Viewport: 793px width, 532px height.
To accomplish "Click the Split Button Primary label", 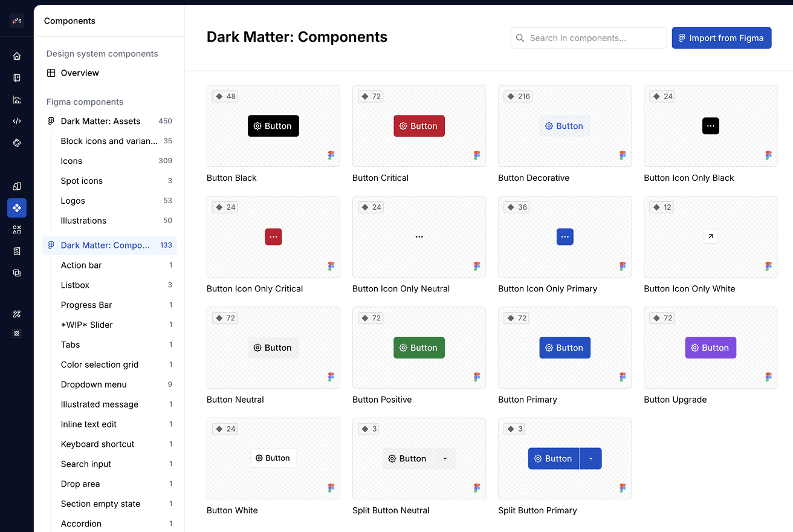I will [x=537, y=511].
